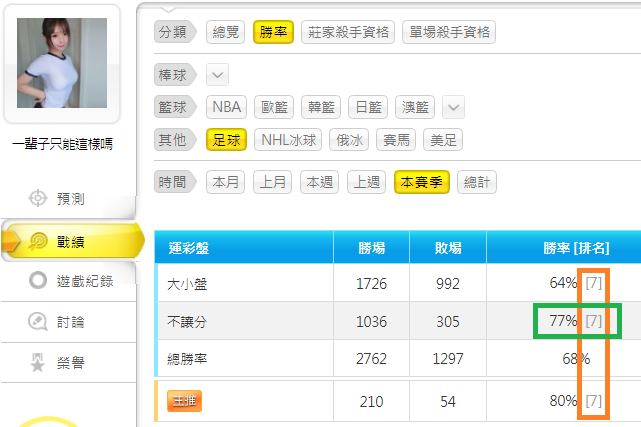Click the 分類 row label
The width and height of the screenshot is (641, 427).
point(176,32)
